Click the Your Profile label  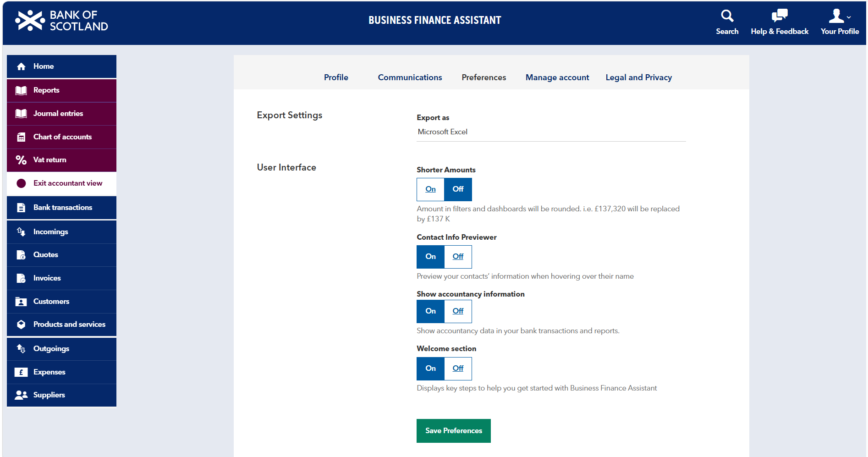pos(840,31)
